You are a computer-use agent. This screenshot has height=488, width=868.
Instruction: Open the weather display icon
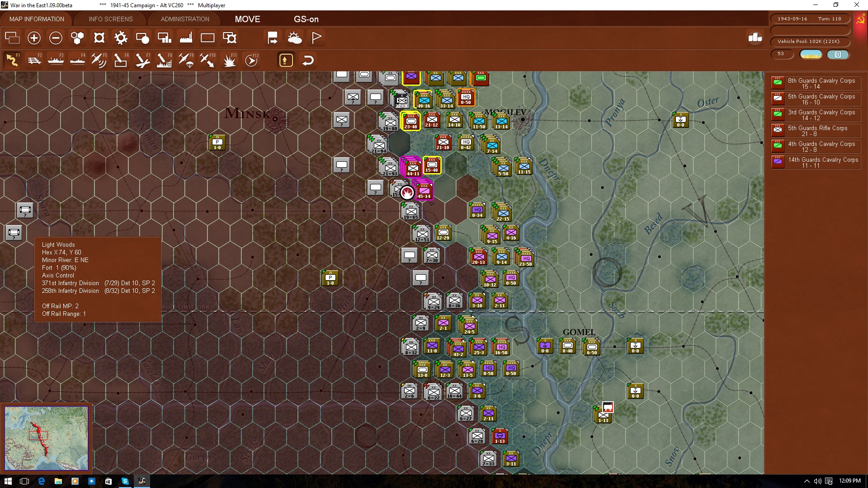pos(295,38)
